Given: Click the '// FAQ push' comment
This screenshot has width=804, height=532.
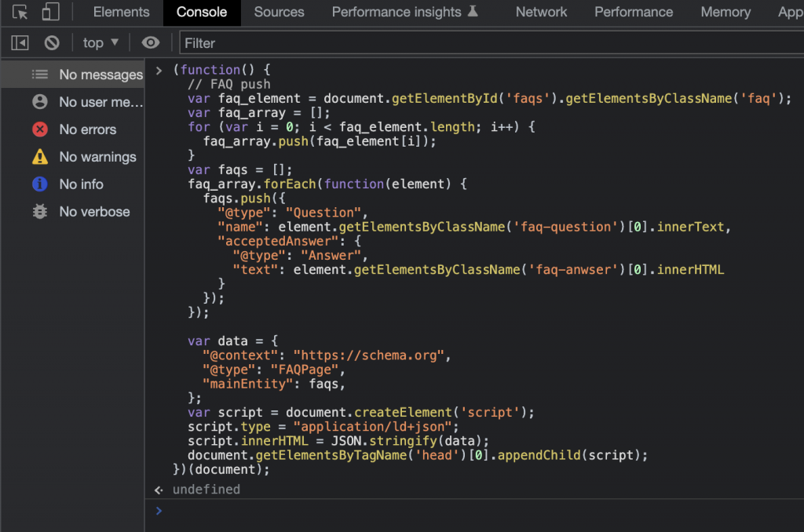Looking at the screenshot, I should (228, 84).
